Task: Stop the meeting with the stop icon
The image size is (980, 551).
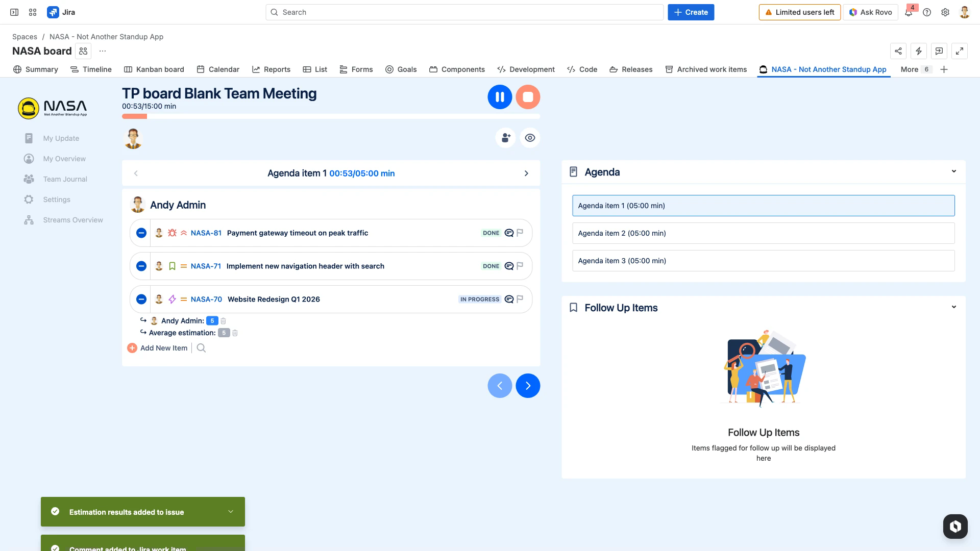Action: [528, 96]
